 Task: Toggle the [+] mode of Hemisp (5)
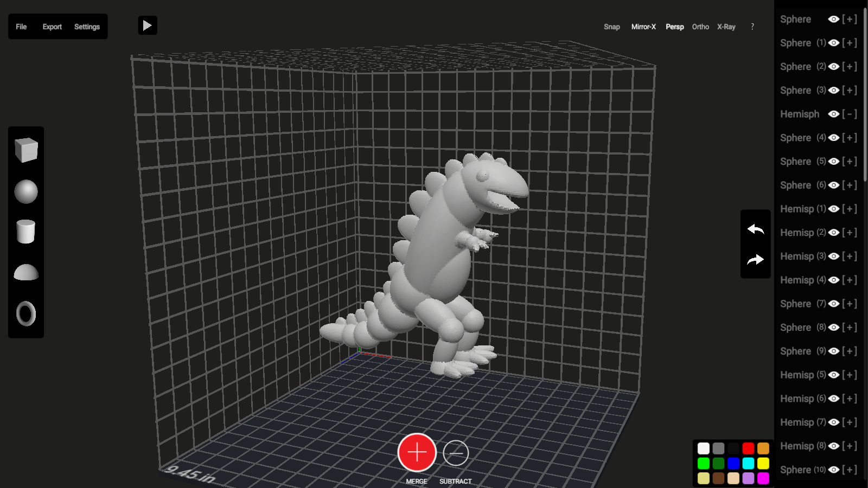850,375
